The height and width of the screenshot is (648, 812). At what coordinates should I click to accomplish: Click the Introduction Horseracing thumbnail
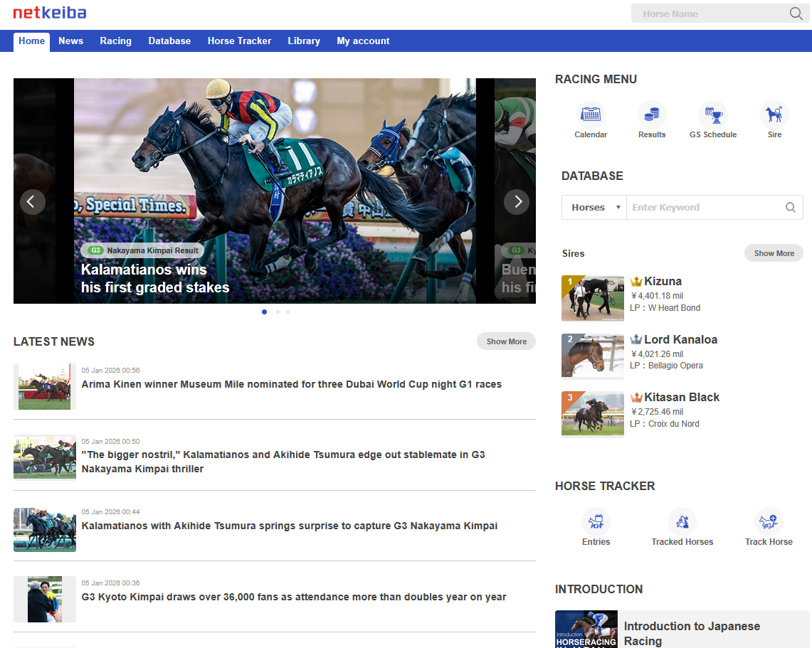(586, 630)
